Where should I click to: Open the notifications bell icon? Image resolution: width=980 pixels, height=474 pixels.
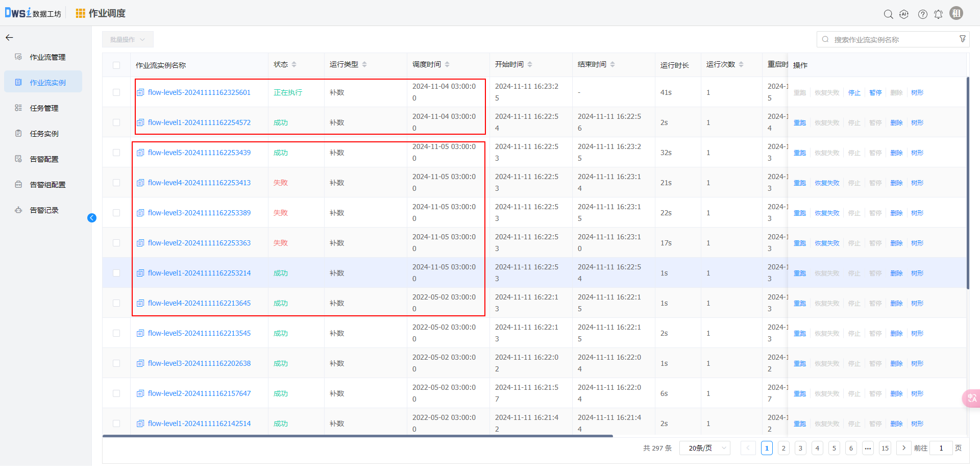[938, 14]
